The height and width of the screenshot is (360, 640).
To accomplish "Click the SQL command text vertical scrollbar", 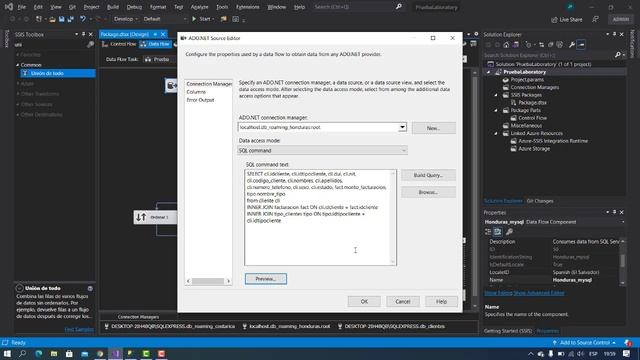I will click(393, 218).
